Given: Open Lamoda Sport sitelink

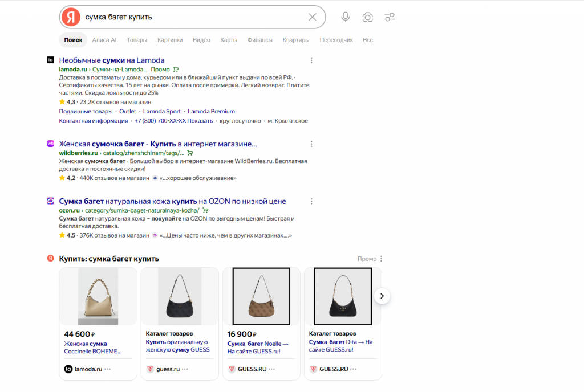Looking at the screenshot, I should [x=161, y=111].
